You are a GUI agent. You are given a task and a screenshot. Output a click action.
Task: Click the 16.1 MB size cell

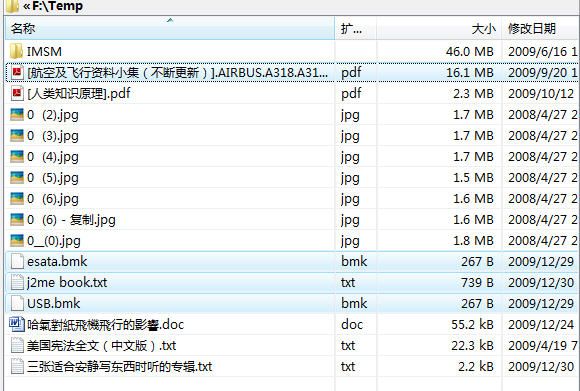pos(469,73)
